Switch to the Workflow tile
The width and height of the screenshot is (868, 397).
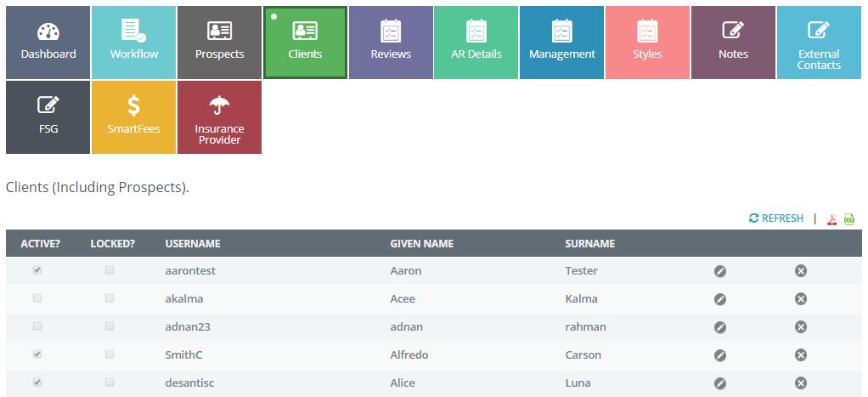click(x=134, y=43)
